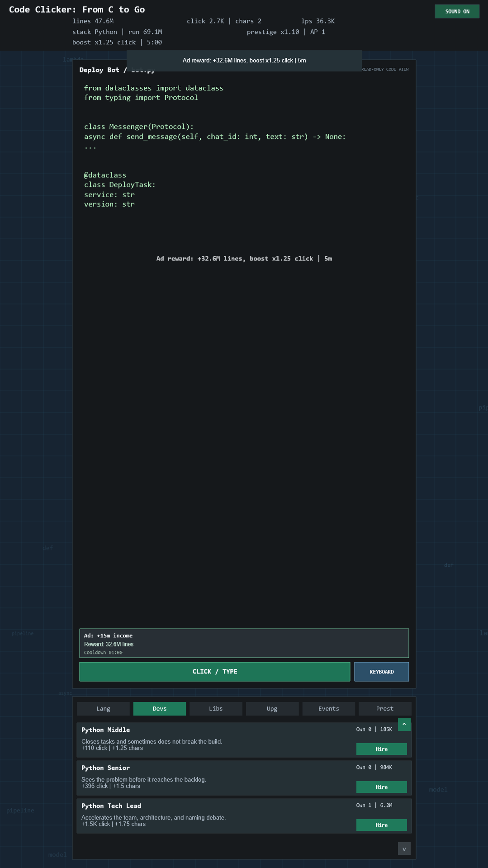The height and width of the screenshot is (868, 488).
Task: Click the 'service: str' code line
Action: (109, 194)
